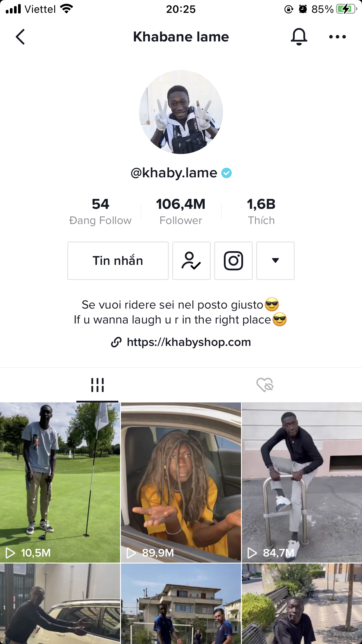
Task: Open the https://khabyshop.com link
Action: pos(189,342)
